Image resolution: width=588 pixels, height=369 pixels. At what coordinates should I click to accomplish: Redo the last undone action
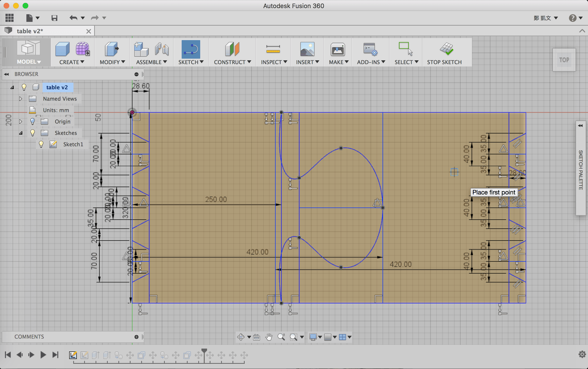(x=94, y=18)
